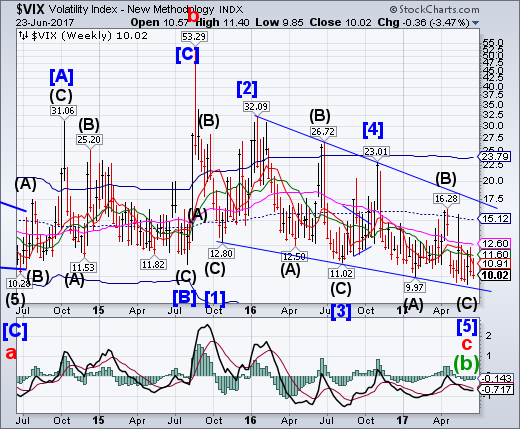Click the 12.50 low price label

294,256
